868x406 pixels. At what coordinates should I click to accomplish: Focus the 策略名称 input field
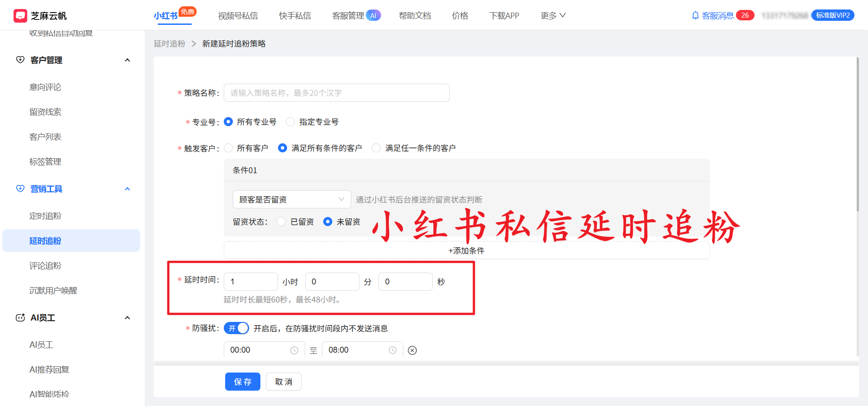pos(337,93)
